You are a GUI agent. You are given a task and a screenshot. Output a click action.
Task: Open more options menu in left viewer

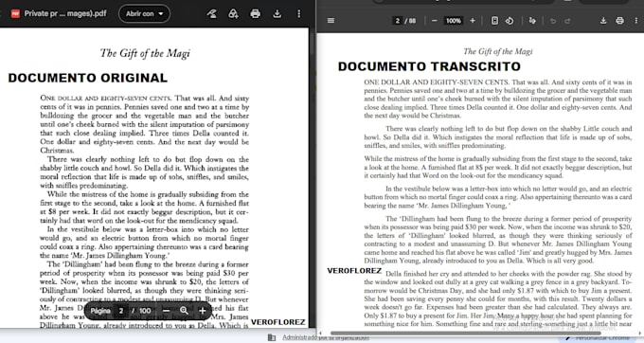tap(299, 13)
